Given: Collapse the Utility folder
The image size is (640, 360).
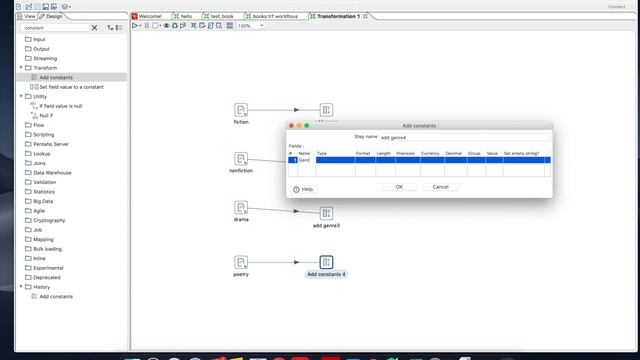Looking at the screenshot, I should (21, 96).
